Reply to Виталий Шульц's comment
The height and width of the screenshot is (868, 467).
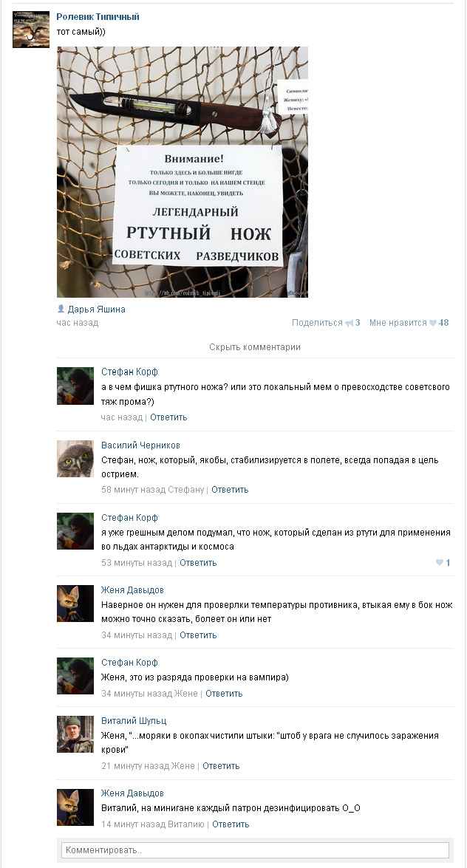pos(221,765)
